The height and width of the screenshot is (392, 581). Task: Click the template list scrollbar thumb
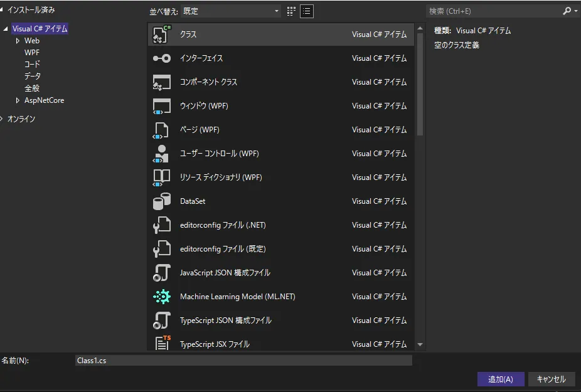point(420,85)
